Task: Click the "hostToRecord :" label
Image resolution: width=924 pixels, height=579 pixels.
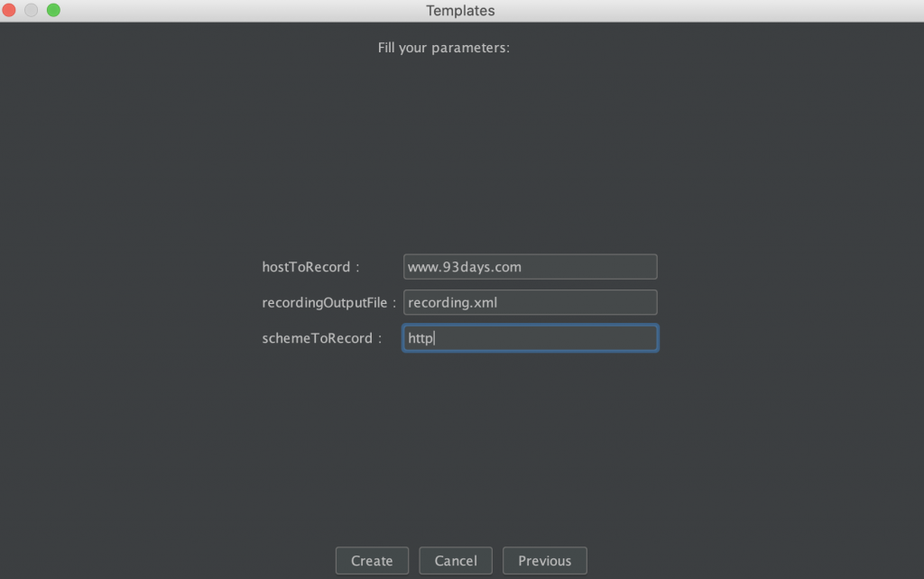Action: [x=310, y=267]
